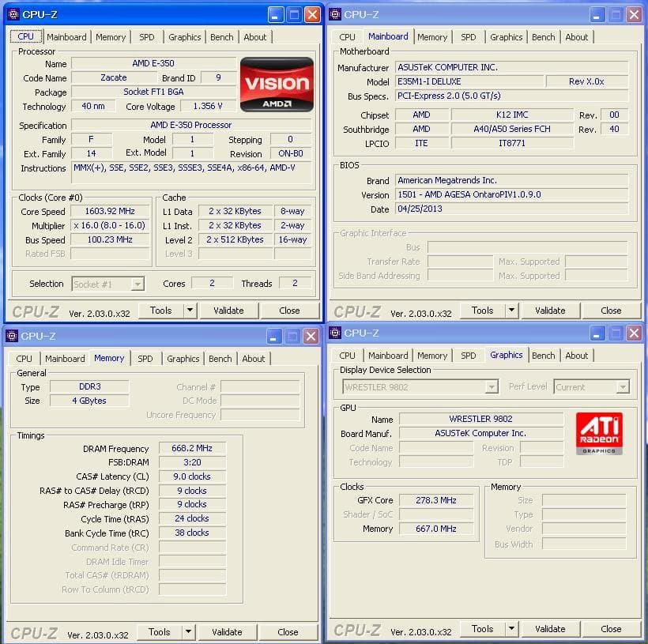Select the About tab in the Mainboard window
Viewport: 648px width, 644px height.
click(x=578, y=36)
